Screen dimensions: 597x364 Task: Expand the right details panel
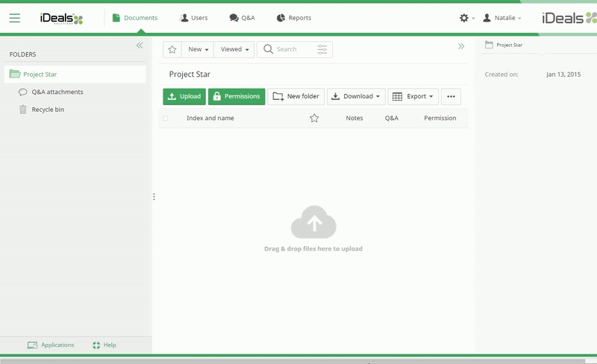[x=461, y=46]
